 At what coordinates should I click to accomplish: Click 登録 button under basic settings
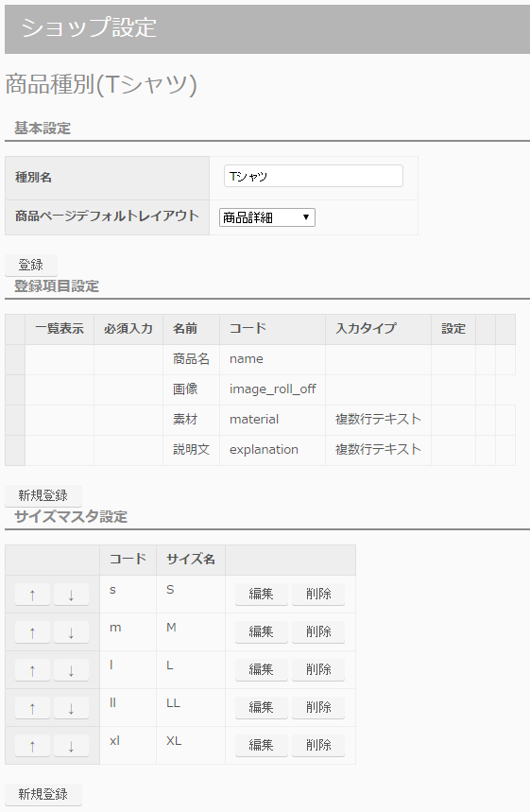click(x=30, y=265)
